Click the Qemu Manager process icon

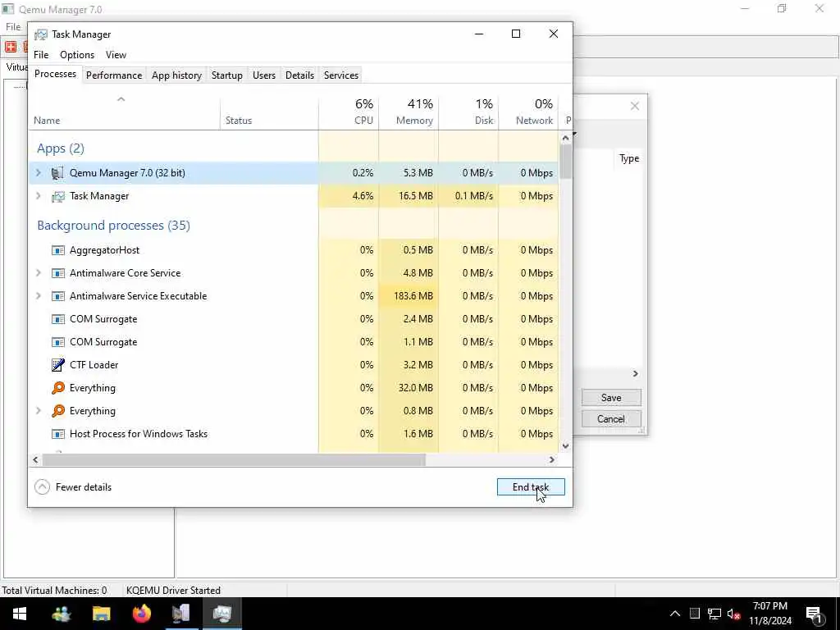[58, 173]
